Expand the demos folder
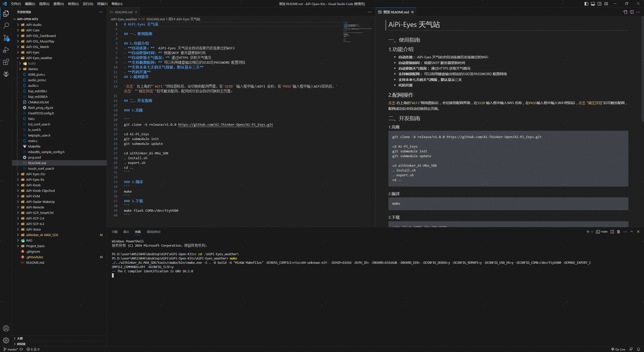Screen dimensions: 644x352 (59, 69)
